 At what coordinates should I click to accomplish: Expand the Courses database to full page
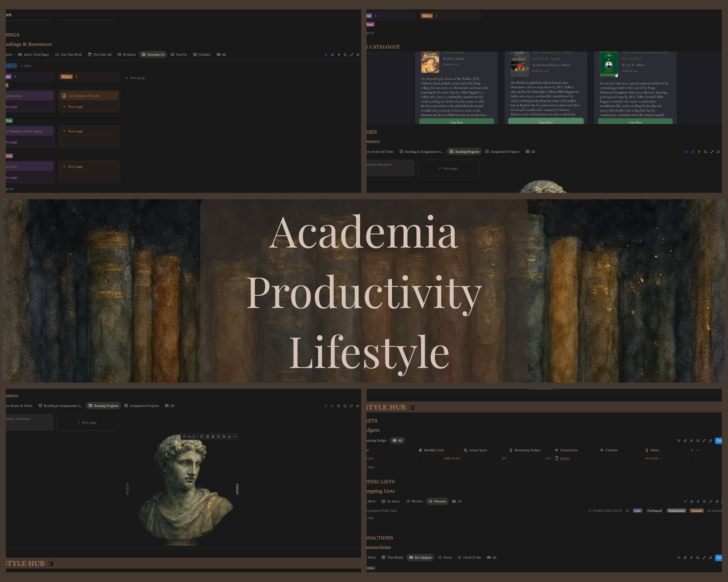(712, 152)
